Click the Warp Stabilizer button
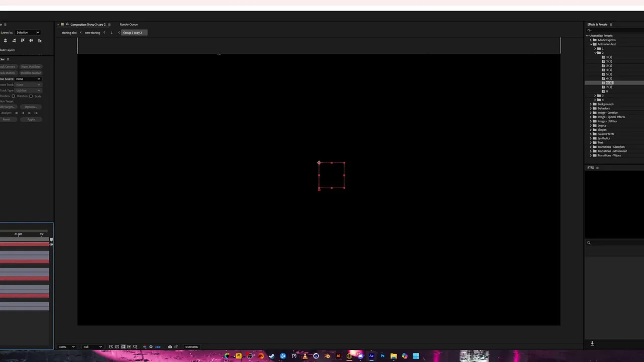Image resolution: width=644 pixels, height=362 pixels. click(31, 67)
